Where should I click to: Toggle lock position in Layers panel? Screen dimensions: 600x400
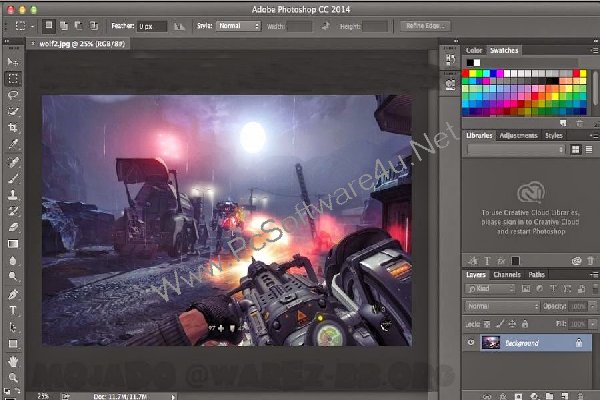[512, 324]
